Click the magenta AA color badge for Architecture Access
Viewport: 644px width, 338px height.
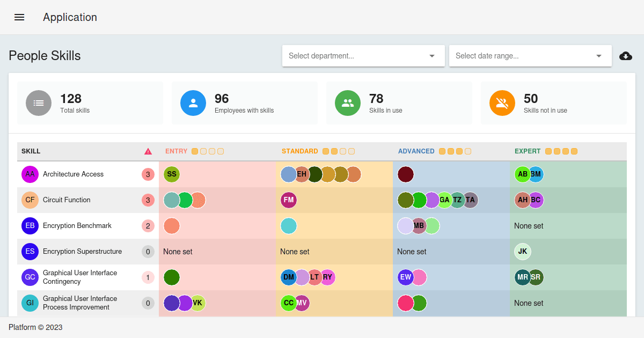(30, 174)
